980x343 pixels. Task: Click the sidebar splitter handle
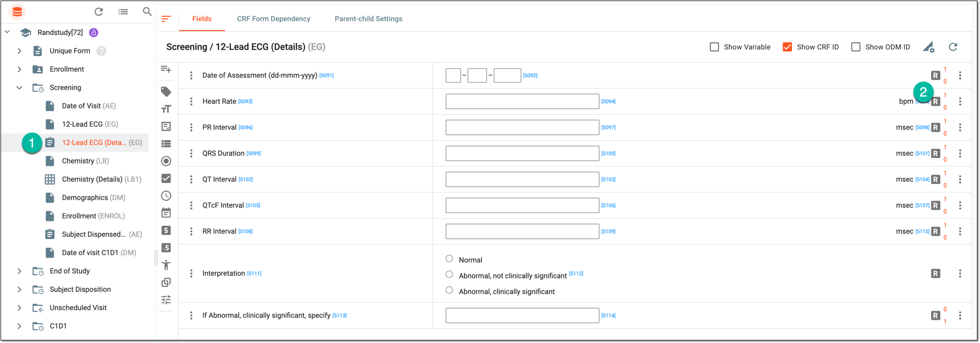pyautogui.click(x=156, y=258)
